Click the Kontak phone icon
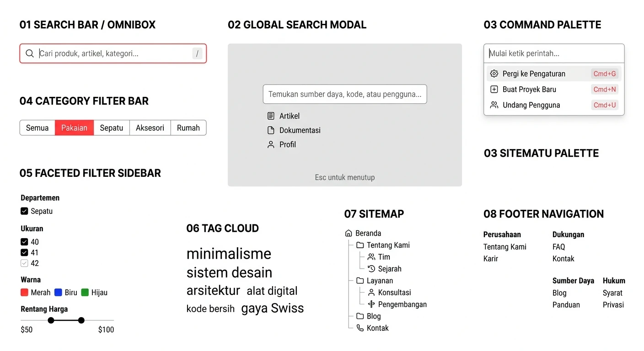The height and width of the screenshot is (351, 644). point(360,328)
